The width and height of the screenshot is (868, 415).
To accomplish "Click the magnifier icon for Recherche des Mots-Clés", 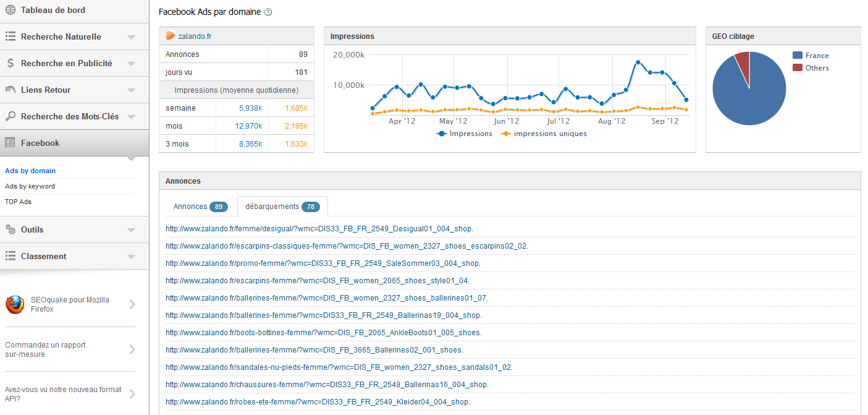I will 11,116.
